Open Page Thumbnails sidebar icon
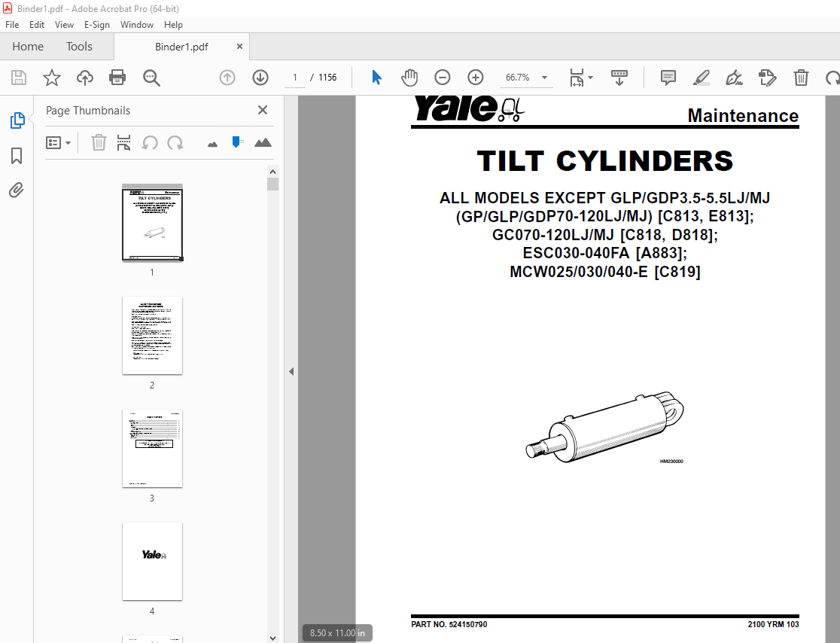 tap(17, 120)
